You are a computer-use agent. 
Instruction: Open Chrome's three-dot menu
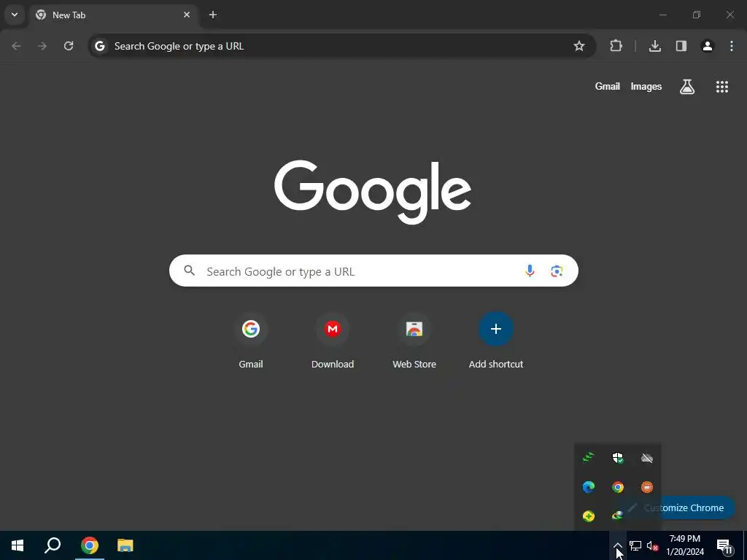click(732, 46)
